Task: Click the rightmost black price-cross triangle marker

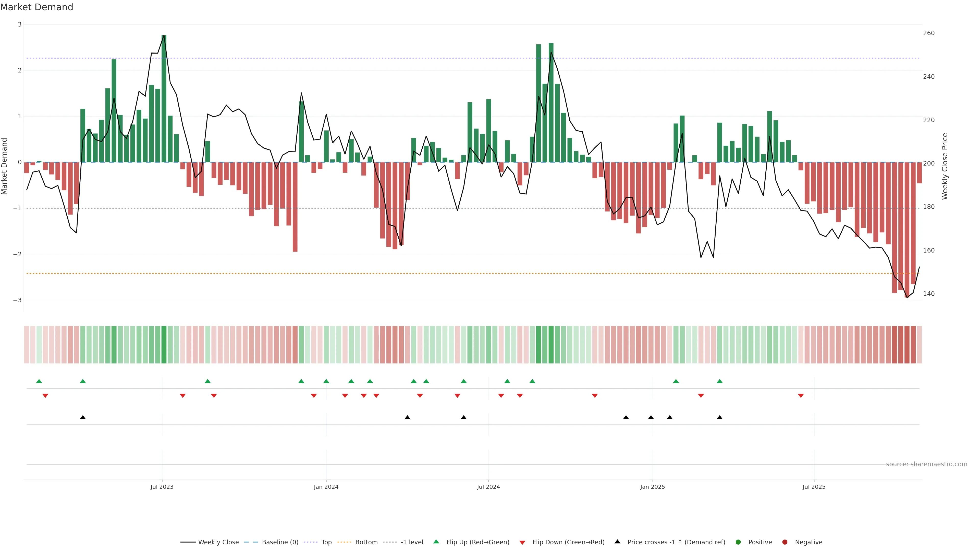Action: pyautogui.click(x=719, y=418)
